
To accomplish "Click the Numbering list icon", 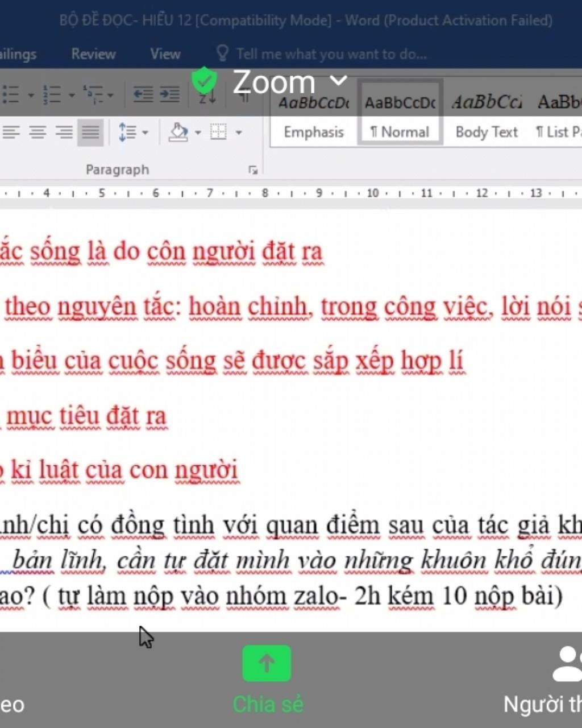I will click(x=52, y=94).
